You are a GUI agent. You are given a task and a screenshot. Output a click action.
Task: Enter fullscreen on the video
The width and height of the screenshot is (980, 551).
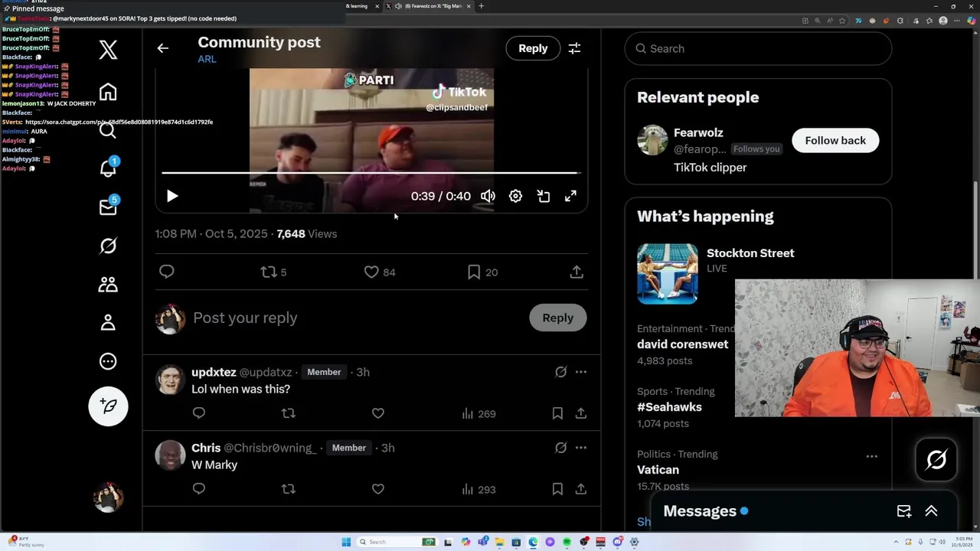pos(570,196)
